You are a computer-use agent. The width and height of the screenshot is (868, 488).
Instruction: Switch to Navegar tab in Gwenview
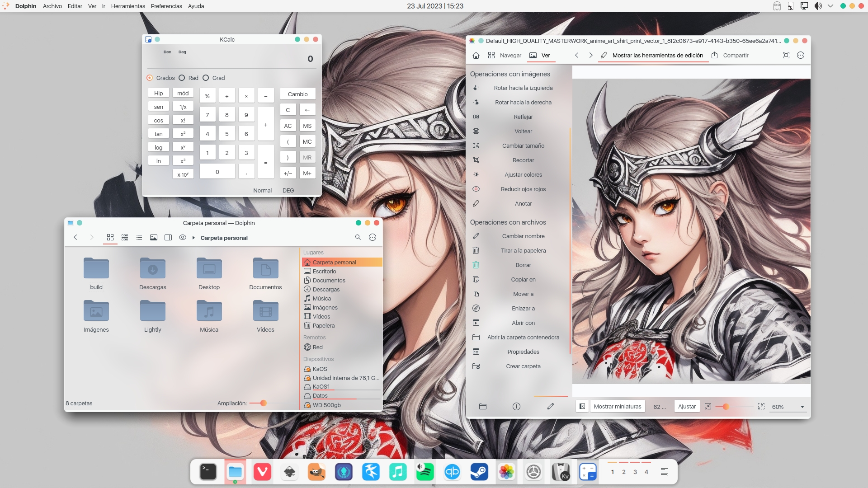pos(505,55)
